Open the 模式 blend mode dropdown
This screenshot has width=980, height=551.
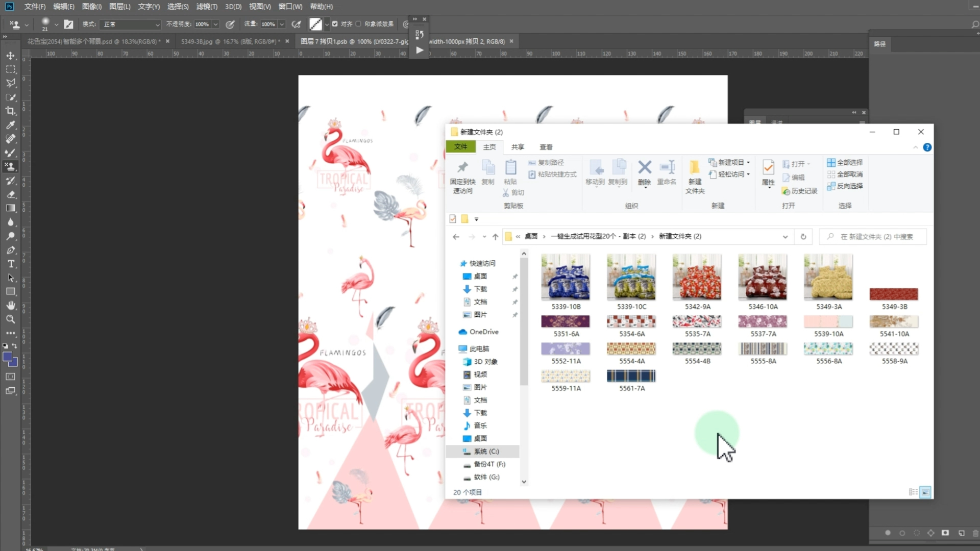point(130,24)
